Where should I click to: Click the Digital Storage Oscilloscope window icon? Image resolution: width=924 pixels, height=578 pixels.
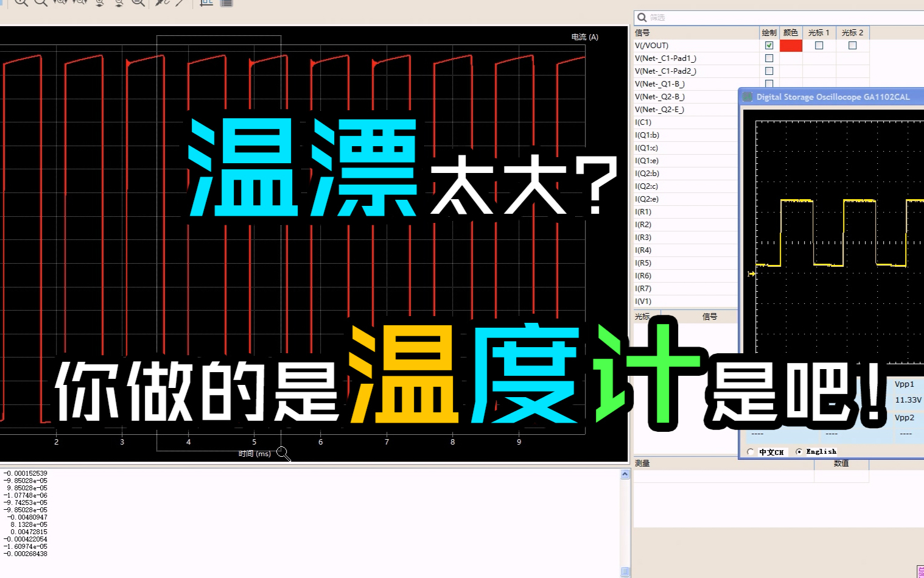click(x=747, y=97)
